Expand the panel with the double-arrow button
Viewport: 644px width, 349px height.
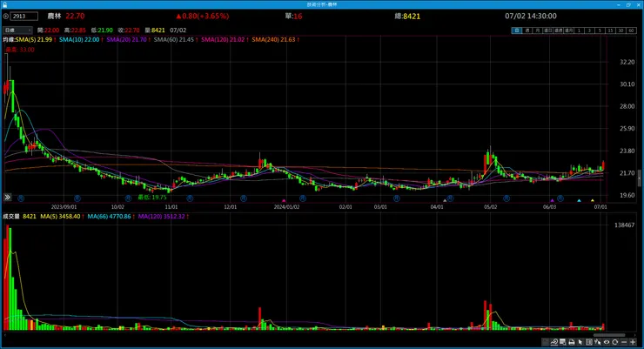pyautogui.click(x=7, y=198)
